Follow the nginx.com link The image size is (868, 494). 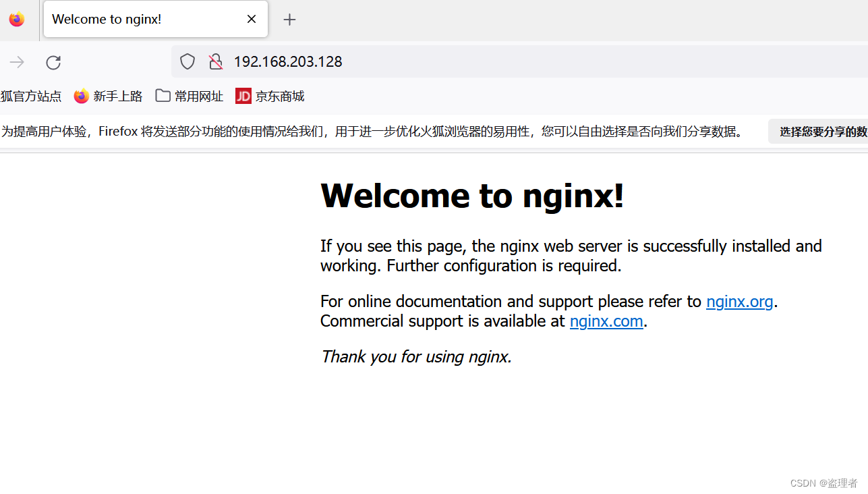[x=606, y=321]
